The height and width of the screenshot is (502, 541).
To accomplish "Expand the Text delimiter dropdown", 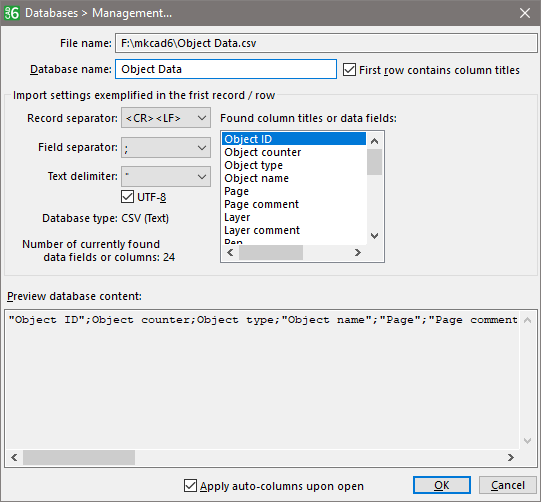I will coord(166,177).
